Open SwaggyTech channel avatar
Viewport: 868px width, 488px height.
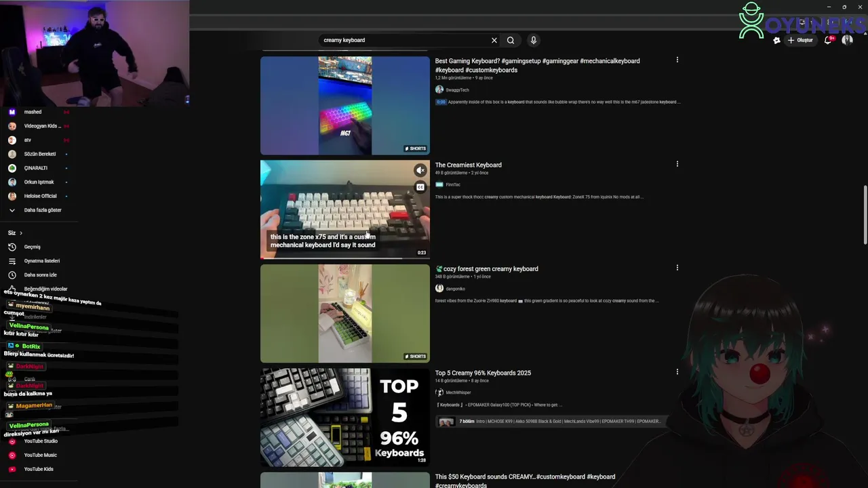[439, 89]
